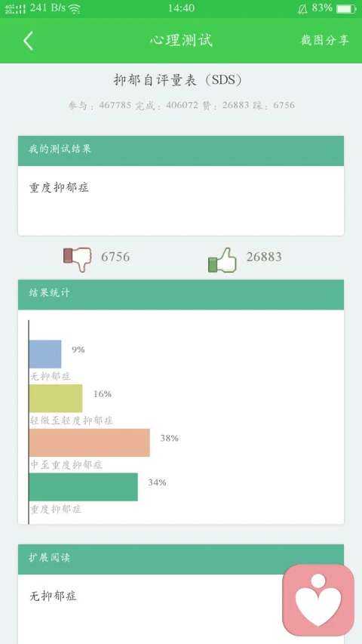Click the orange 38% bar

pyautogui.click(x=90, y=442)
